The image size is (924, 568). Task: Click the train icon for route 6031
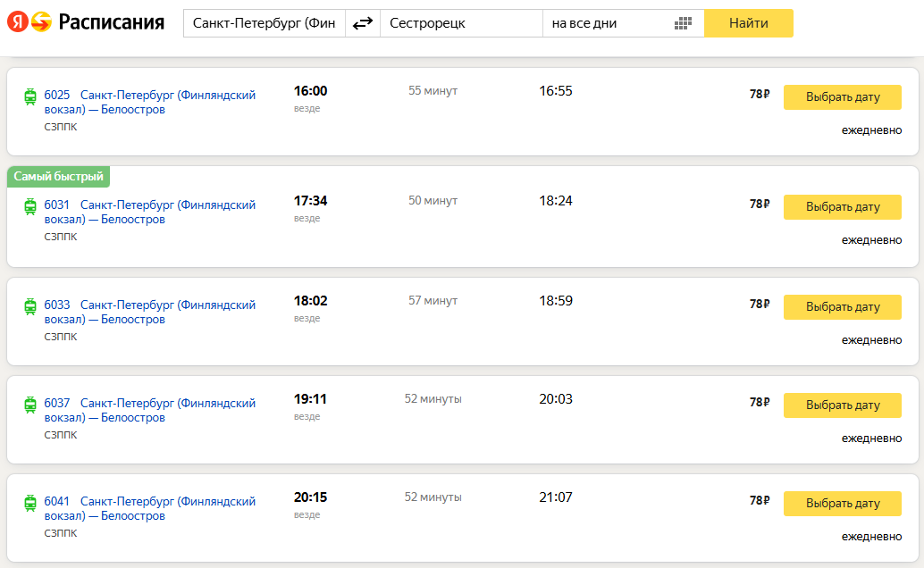[x=30, y=206]
